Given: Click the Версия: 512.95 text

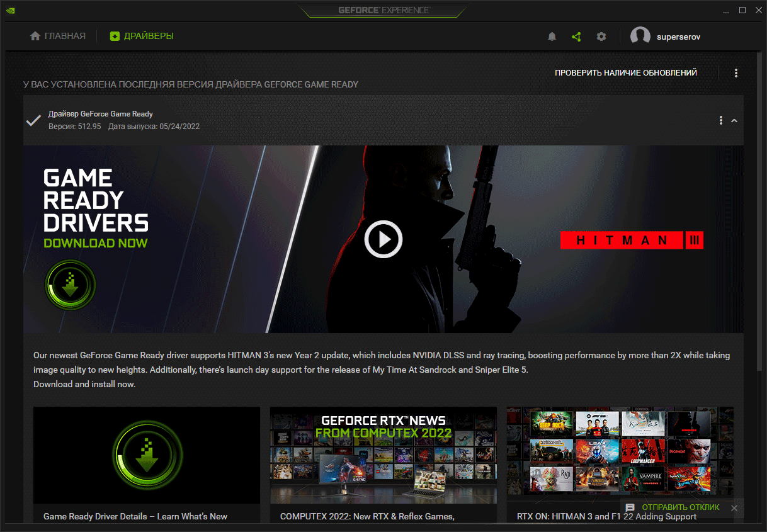Looking at the screenshot, I should (x=74, y=127).
